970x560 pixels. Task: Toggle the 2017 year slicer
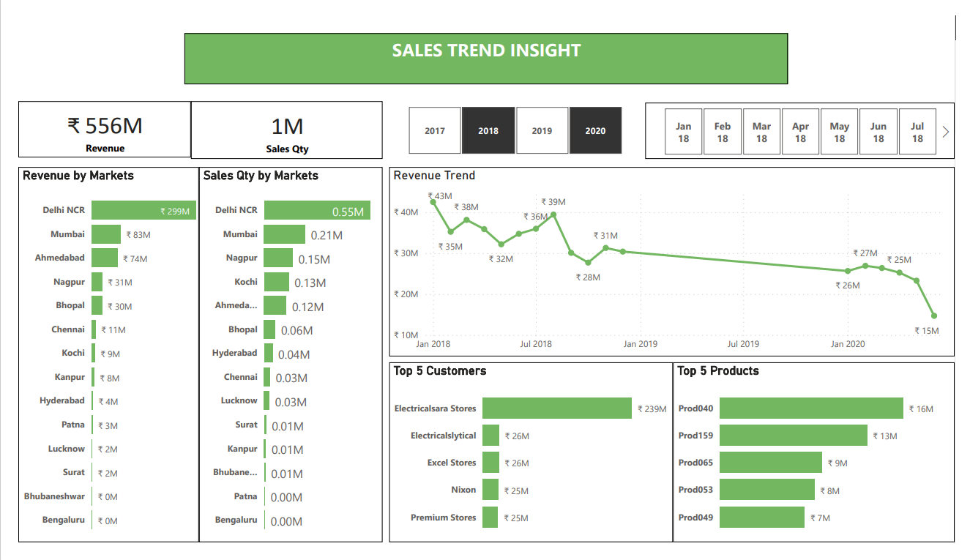click(x=435, y=131)
